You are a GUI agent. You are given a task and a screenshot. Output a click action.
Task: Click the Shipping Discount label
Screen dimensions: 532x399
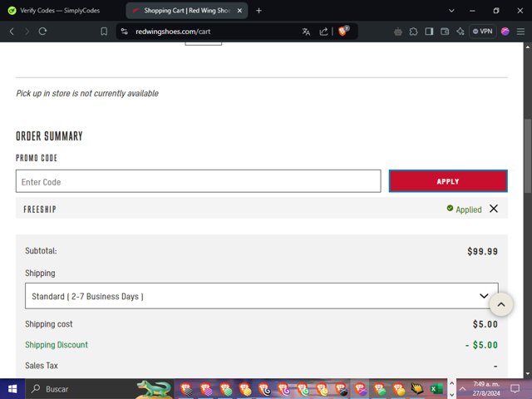[x=57, y=345]
